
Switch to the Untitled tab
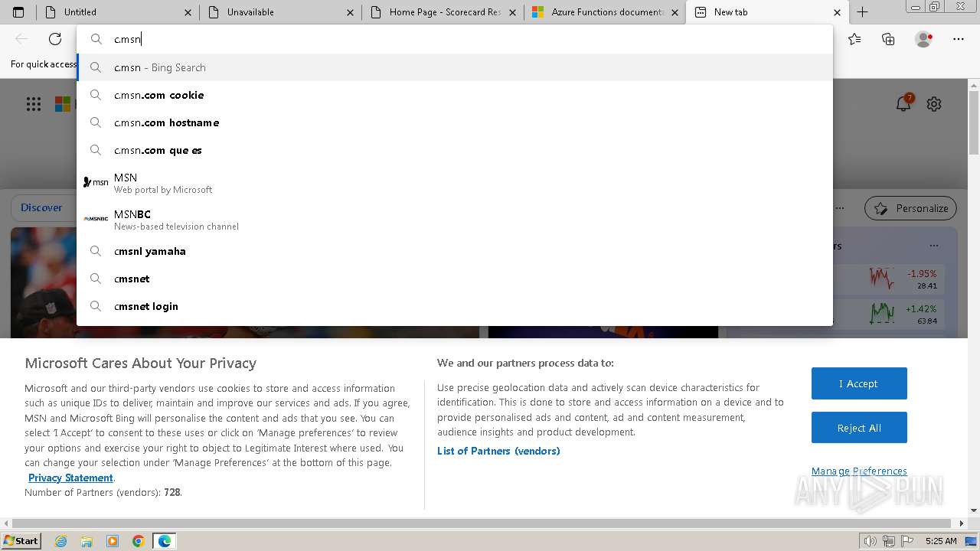click(118, 12)
